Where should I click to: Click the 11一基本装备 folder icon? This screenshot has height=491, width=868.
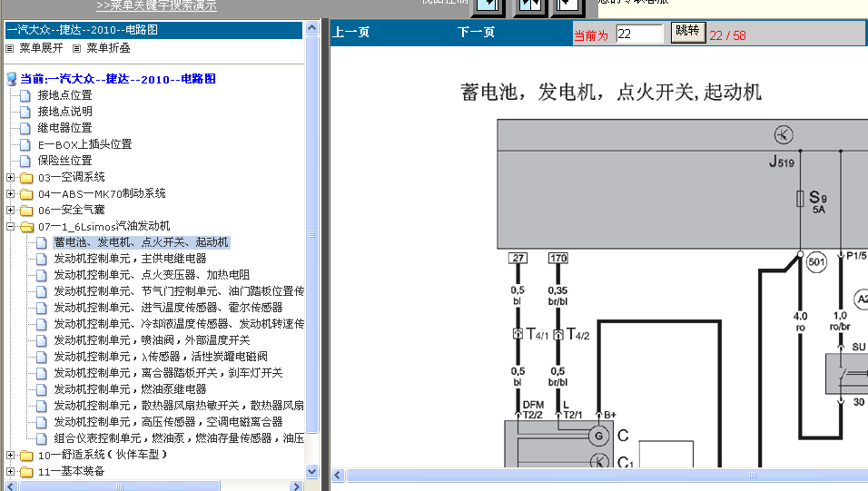(26, 472)
